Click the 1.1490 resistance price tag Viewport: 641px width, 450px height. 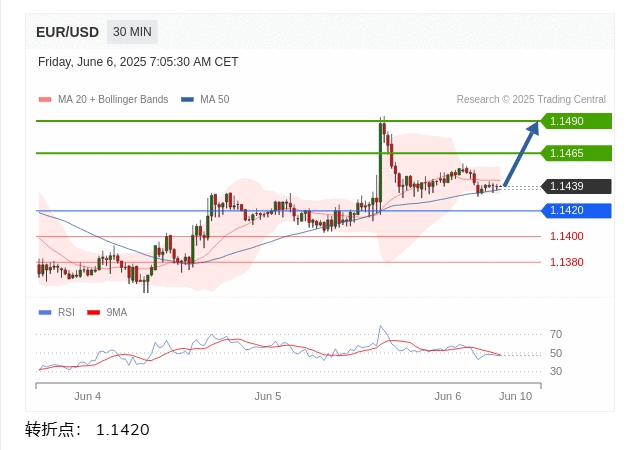point(576,121)
